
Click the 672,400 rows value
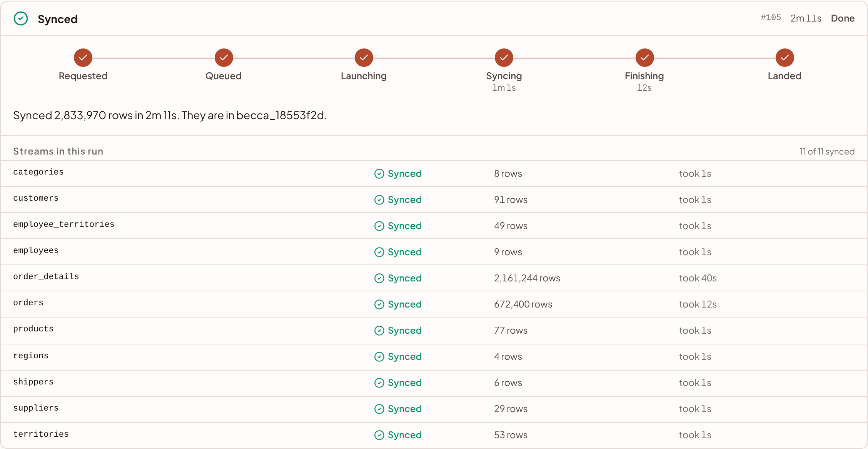point(523,304)
